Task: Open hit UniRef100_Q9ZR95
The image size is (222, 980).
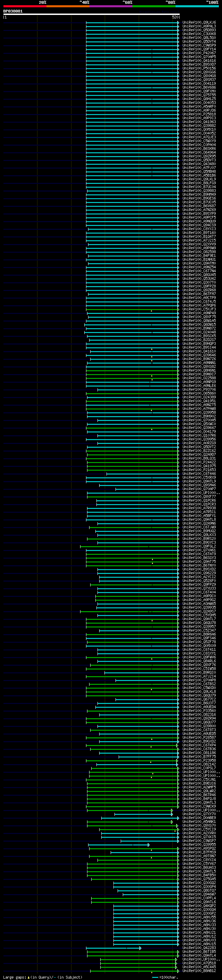Action: [199, 156]
